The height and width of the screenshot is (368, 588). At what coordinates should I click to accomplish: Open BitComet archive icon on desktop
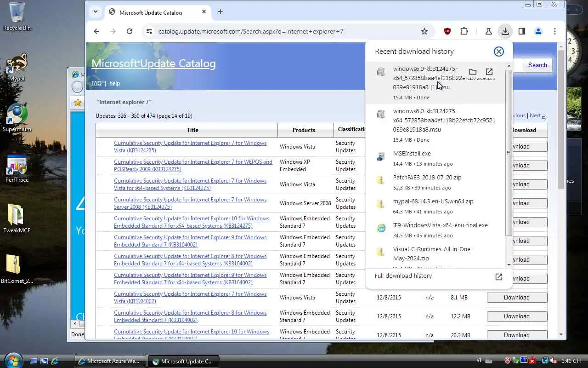17,270
